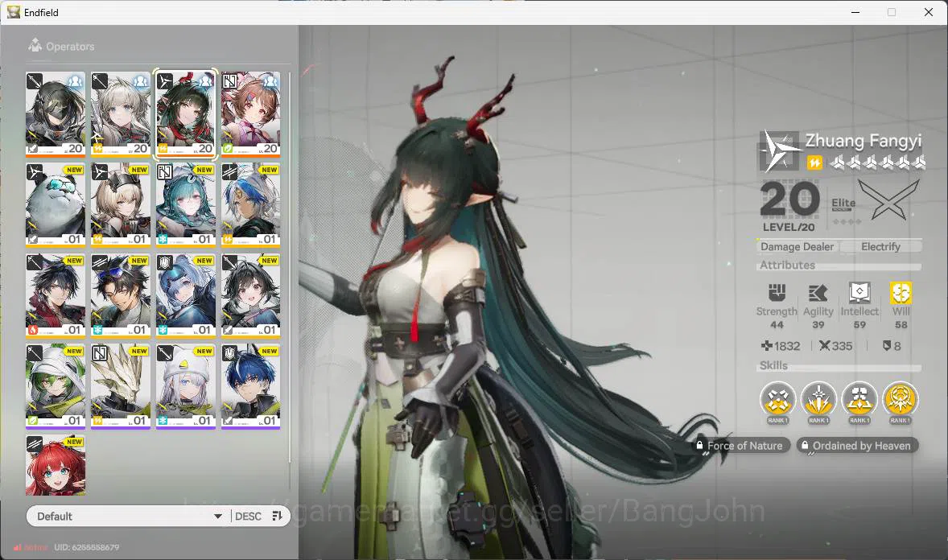Open the first skill icon
The width and height of the screenshot is (948, 560).
point(777,401)
